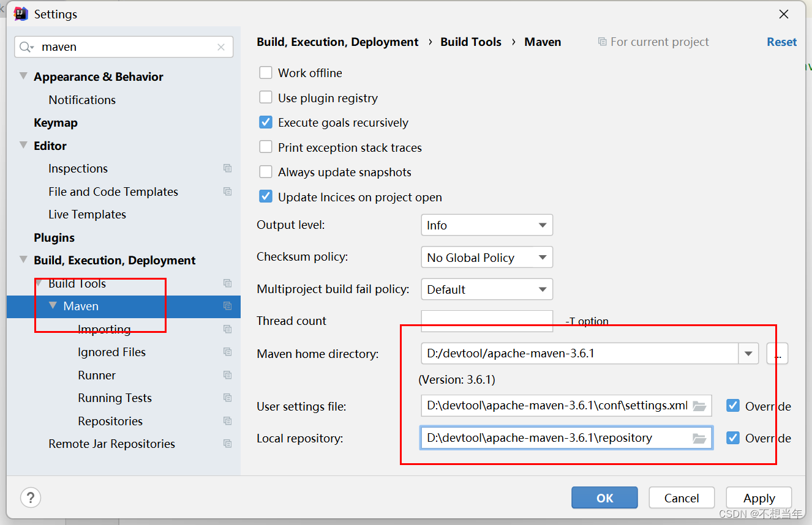Screen dimensions: 812x525
Task: Enable Use plugin registry checkbox
Action: [266, 98]
